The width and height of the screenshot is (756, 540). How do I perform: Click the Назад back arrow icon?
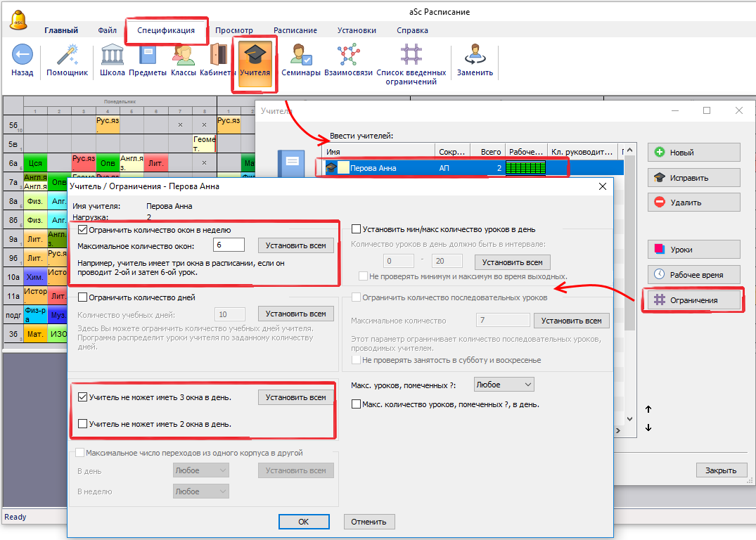[23, 56]
